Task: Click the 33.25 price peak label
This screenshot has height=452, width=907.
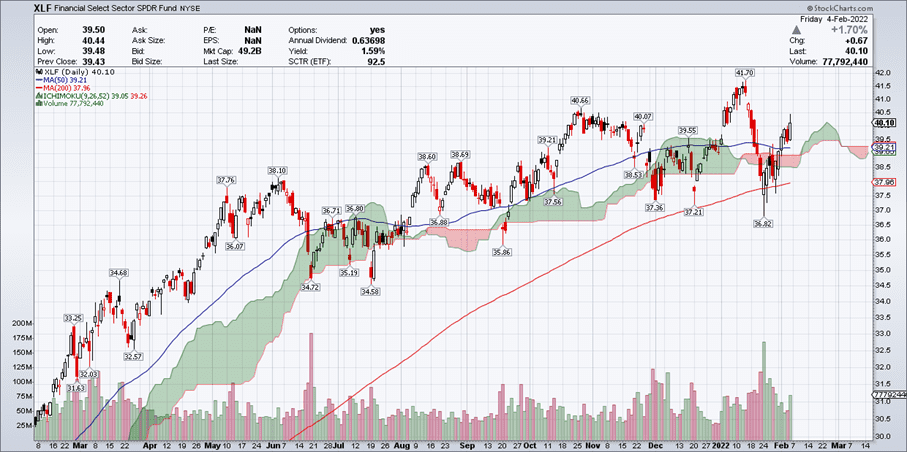Action: point(72,318)
